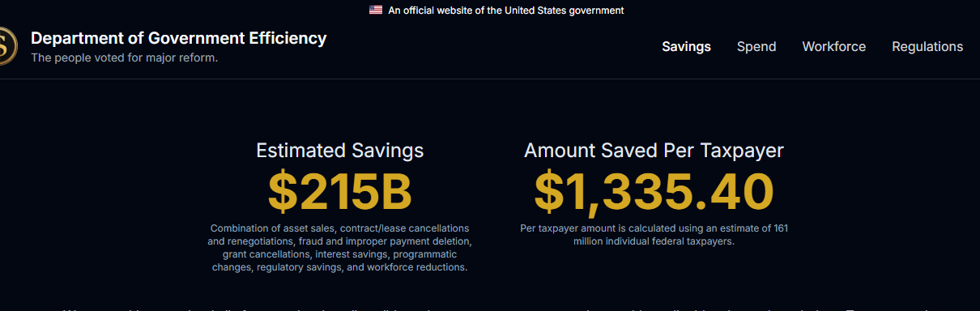Click the 'Per taxpayer amount is calculated' line
Image resolution: width=980 pixels, height=311 pixels.
click(654, 228)
